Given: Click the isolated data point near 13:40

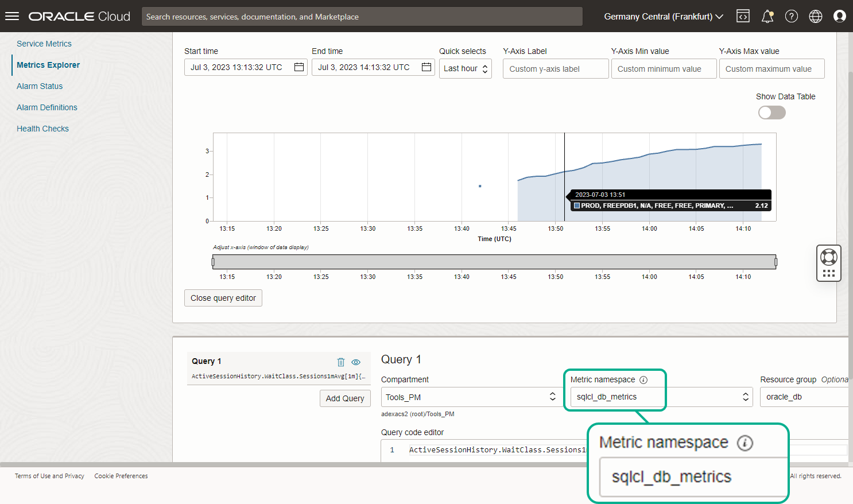Looking at the screenshot, I should pyautogui.click(x=480, y=186).
